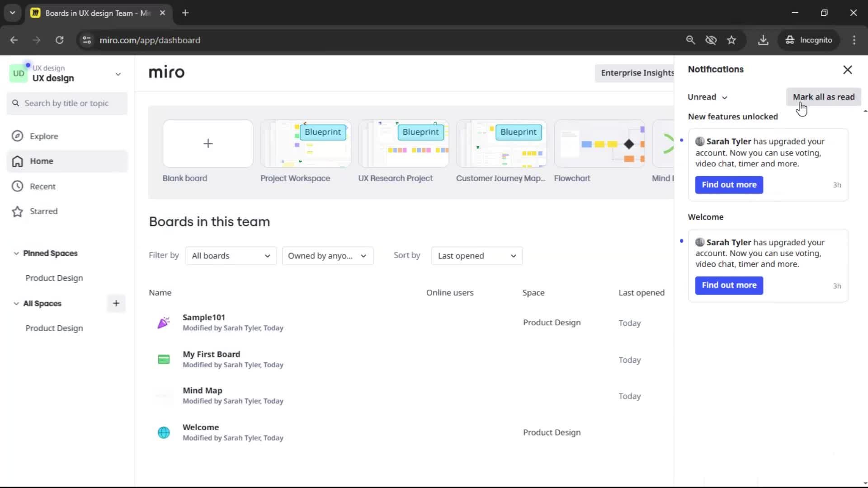Viewport: 868px width, 488px height.
Task: Click the Last opened column header
Action: [642, 292]
